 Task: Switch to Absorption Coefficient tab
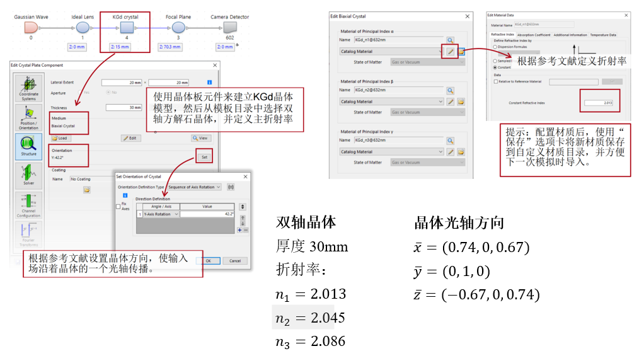pos(534,35)
